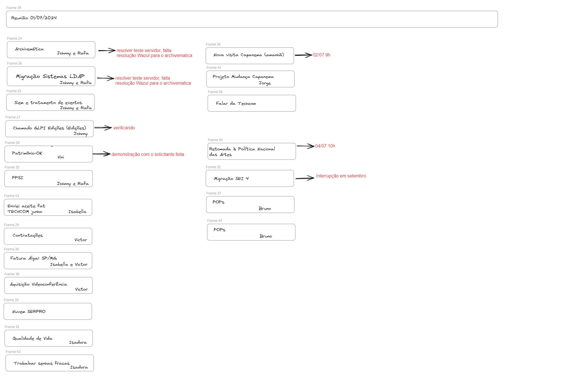Viewport: 583px width, 392px height.
Task: Click 'Isabella' in the TECHCOM junho card
Action: tap(77, 212)
